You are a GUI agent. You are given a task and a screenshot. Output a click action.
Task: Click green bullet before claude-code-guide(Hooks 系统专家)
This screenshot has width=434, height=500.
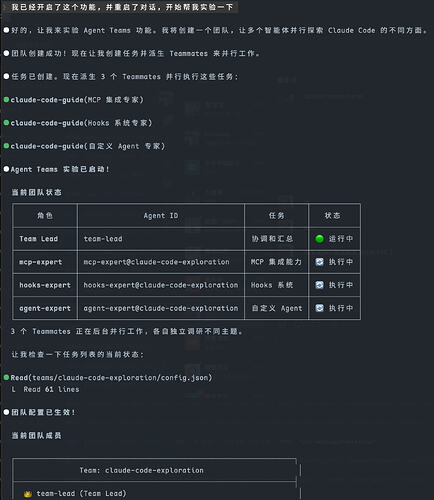pyautogui.click(x=6, y=123)
